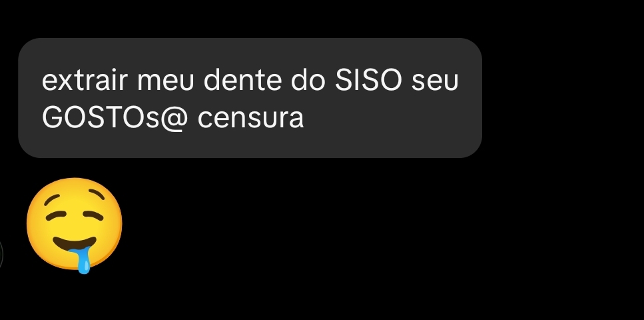Click the word "GOSTOs@" in the bubble

pos(115,119)
